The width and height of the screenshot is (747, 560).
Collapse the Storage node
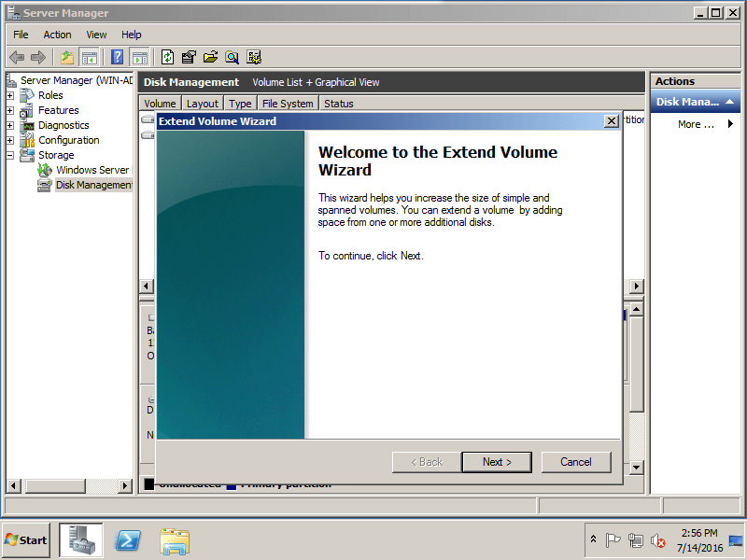click(10, 155)
